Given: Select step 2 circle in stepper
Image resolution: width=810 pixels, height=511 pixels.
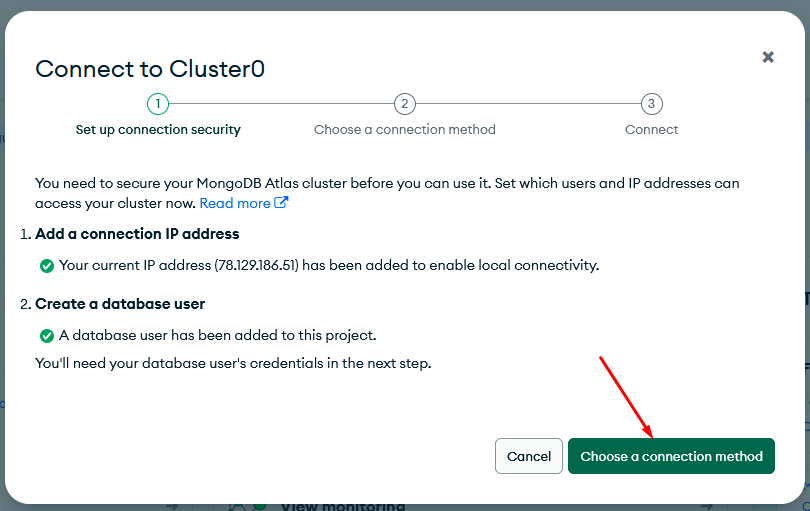Looking at the screenshot, I should pos(404,104).
